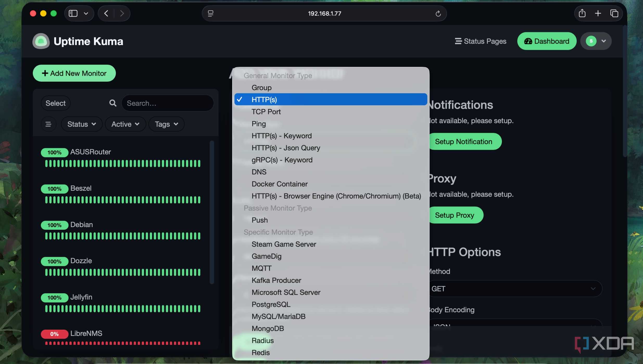Select TCP Port monitor type
Image resolution: width=643 pixels, height=364 pixels.
tap(331, 112)
